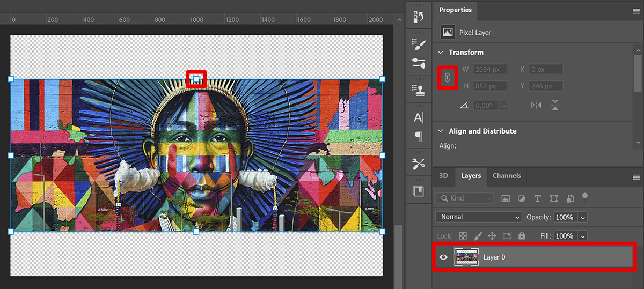Open the History panel icon

(x=418, y=17)
